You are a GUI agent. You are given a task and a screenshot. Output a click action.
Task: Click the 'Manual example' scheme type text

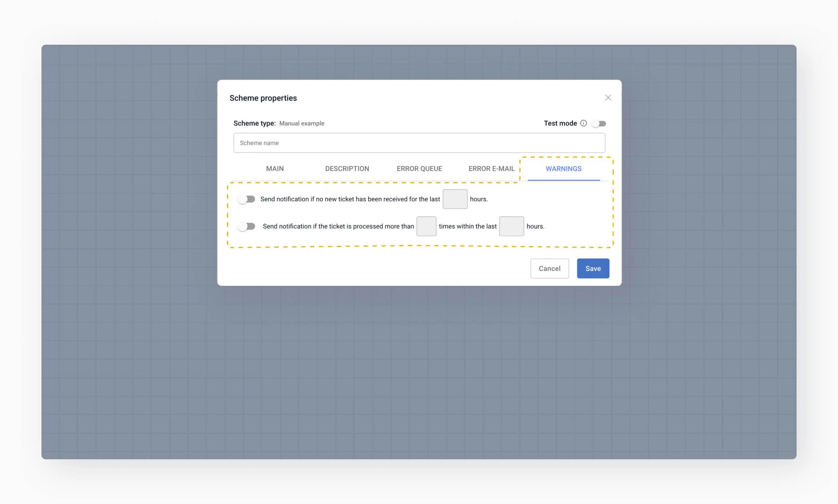pos(302,123)
